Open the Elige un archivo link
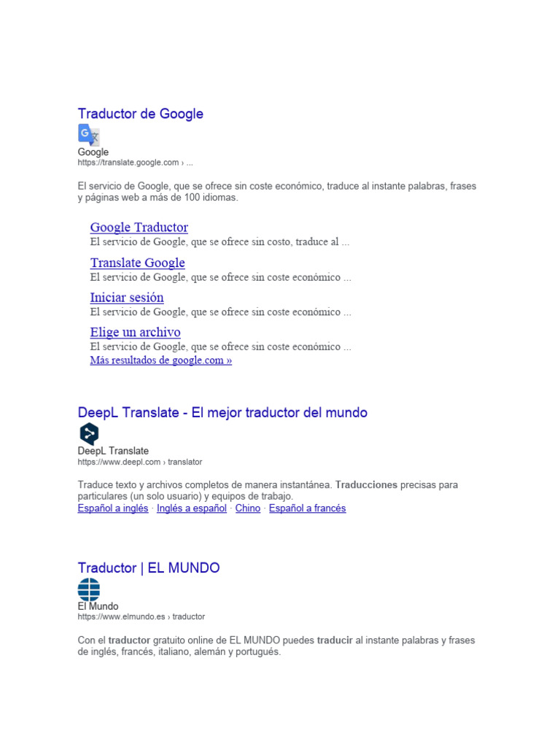 pos(135,332)
